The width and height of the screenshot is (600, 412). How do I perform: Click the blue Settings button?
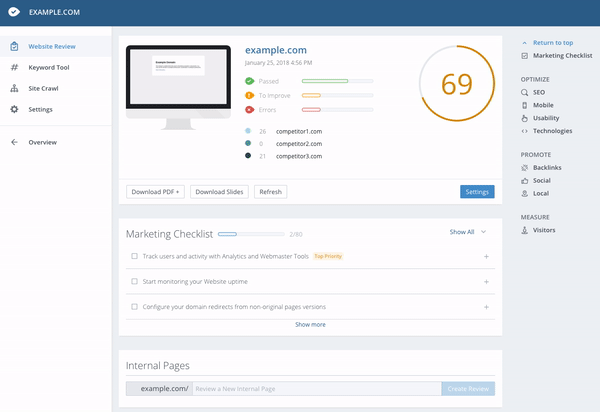coord(477,192)
